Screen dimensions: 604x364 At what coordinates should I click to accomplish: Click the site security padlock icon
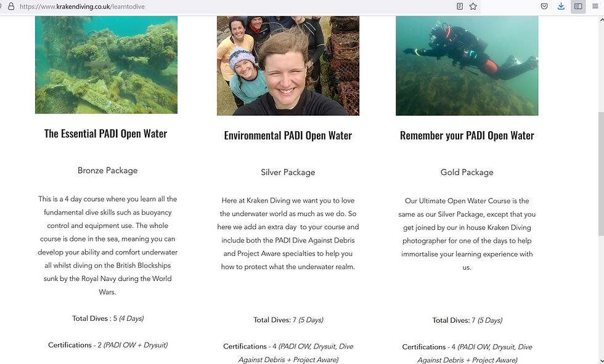pos(11,6)
